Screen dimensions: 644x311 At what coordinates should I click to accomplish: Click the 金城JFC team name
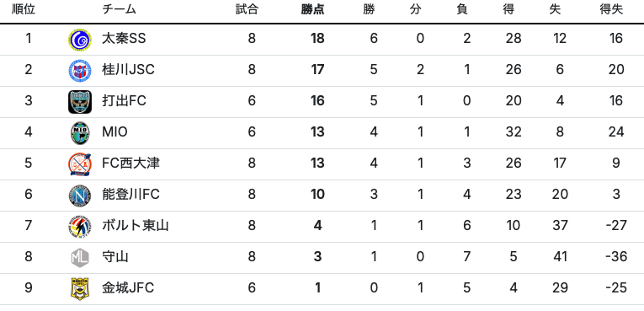tap(128, 288)
